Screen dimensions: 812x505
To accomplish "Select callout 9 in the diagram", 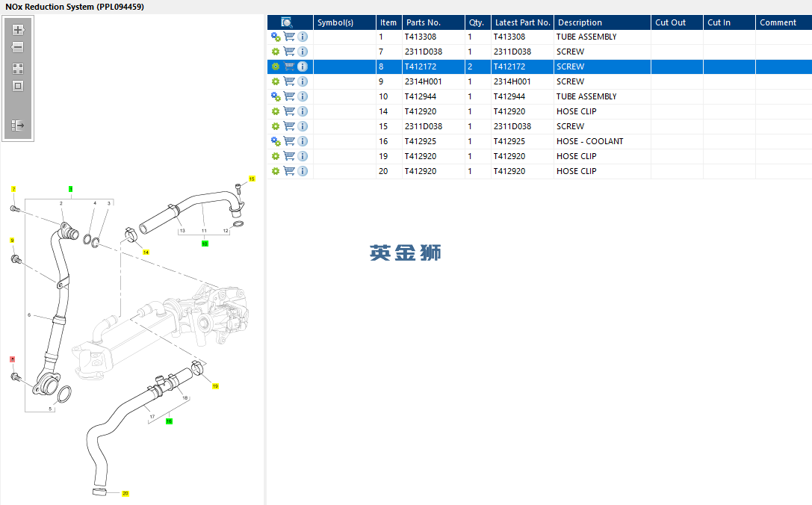I will [12, 241].
